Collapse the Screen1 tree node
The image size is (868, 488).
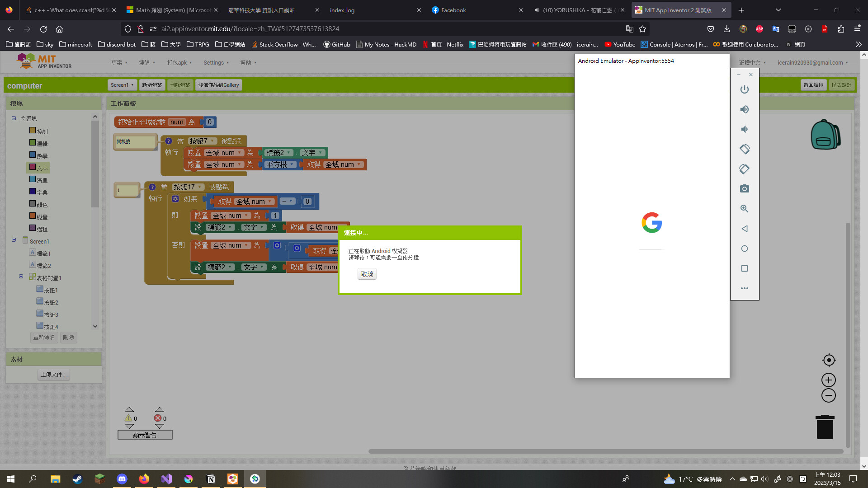pos(14,240)
